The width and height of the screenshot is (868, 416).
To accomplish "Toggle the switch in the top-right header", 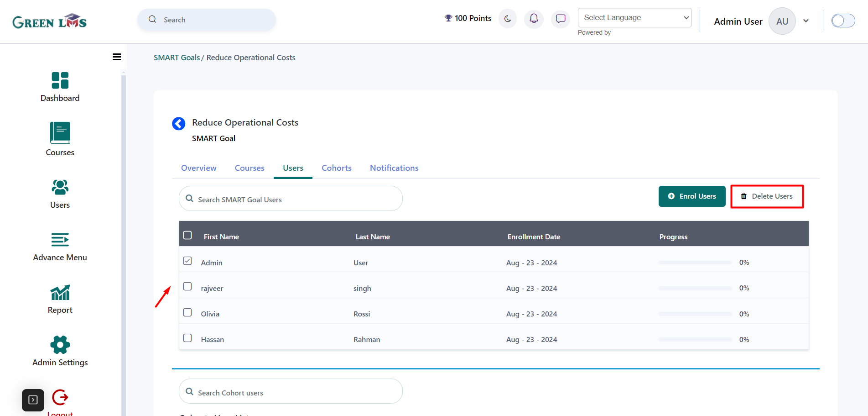I will click(x=843, y=21).
